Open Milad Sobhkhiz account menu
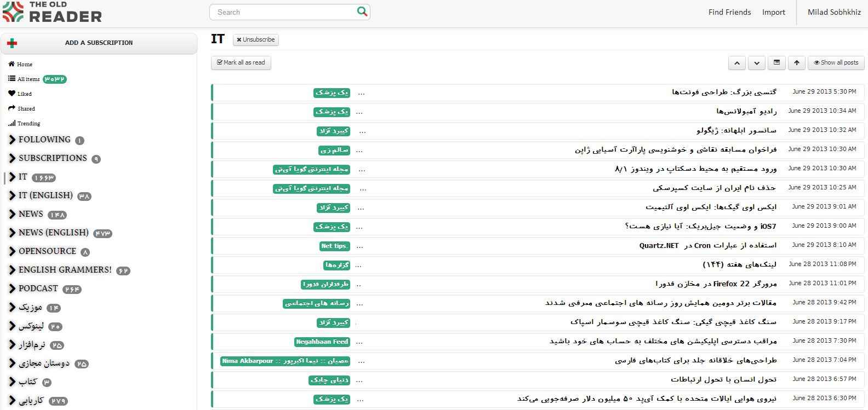 [834, 12]
